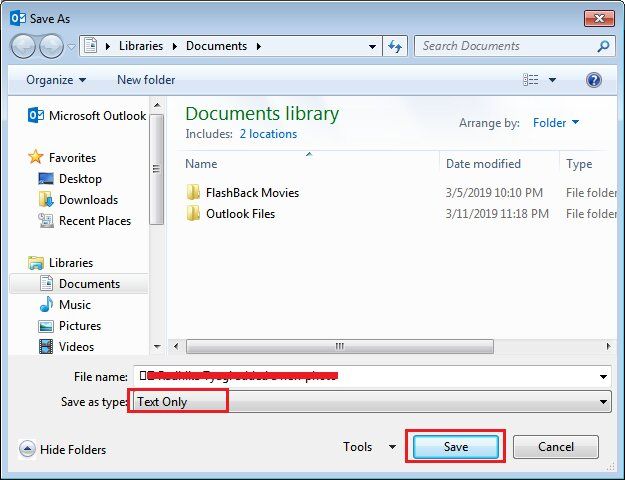Sort by the Name column header
The image size is (625, 480).
pos(201,164)
